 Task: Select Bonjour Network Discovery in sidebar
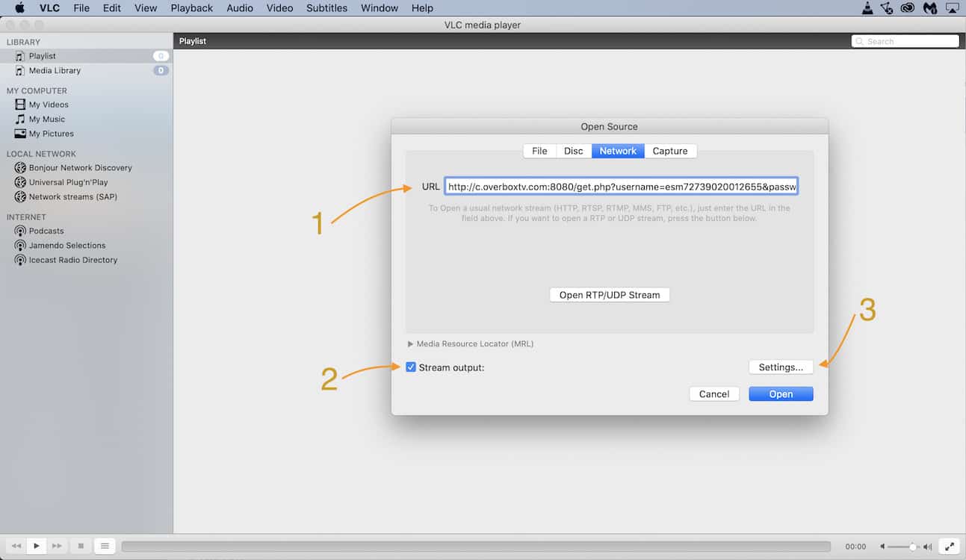(80, 168)
